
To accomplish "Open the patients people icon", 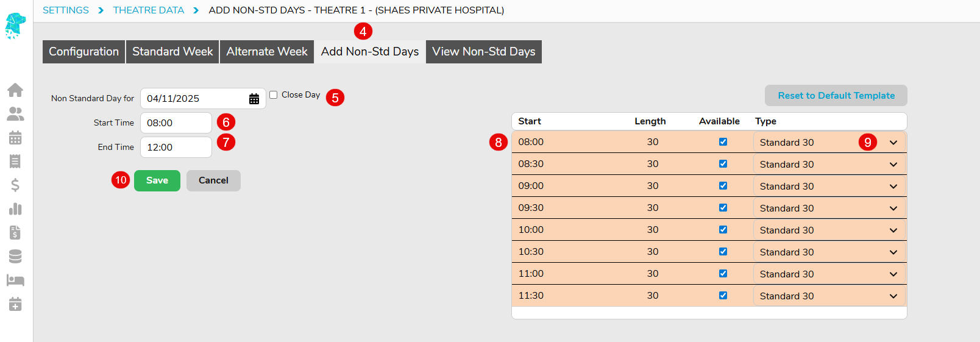I will 15,114.
